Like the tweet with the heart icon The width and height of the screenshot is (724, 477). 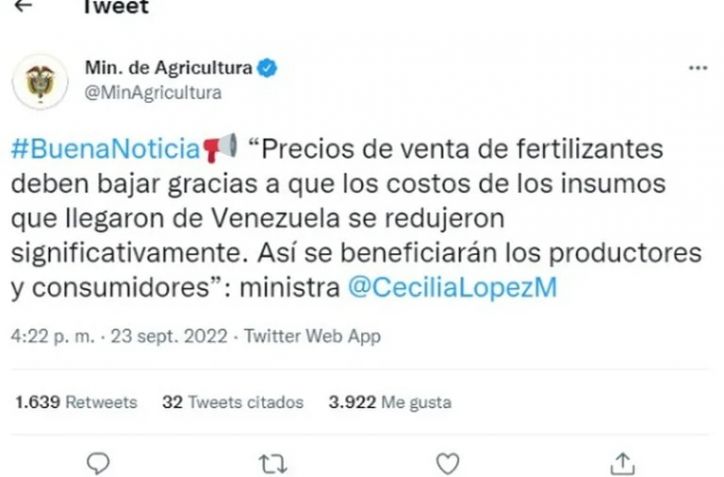coord(448,464)
